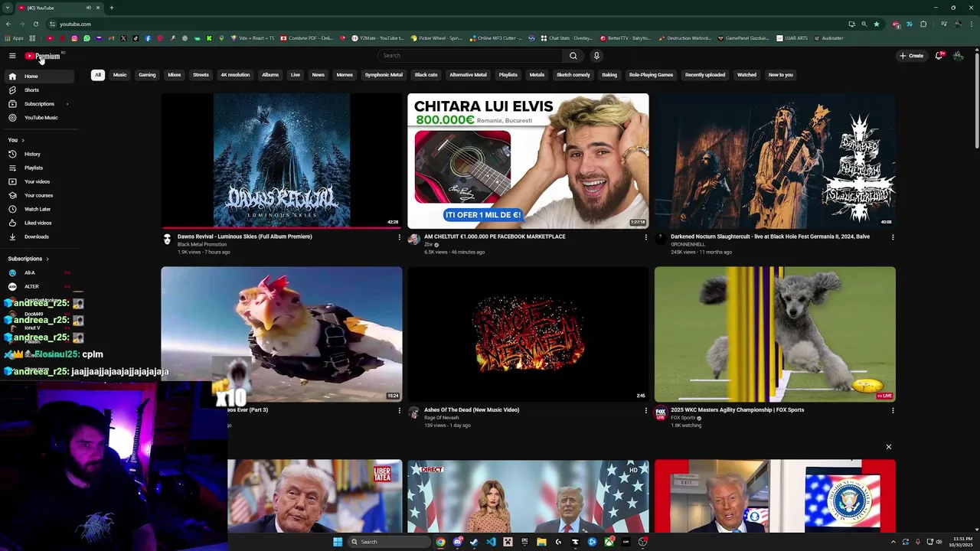The image size is (980, 551).
Task: Expand the Subscriptions section heading
Action: pyautogui.click(x=28, y=259)
